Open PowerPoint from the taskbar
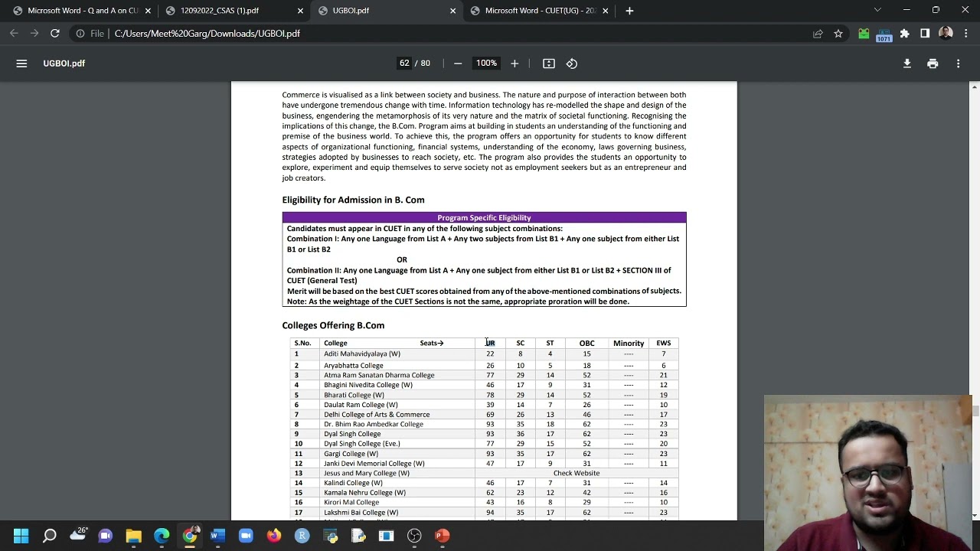This screenshot has height=551, width=980. click(x=442, y=536)
